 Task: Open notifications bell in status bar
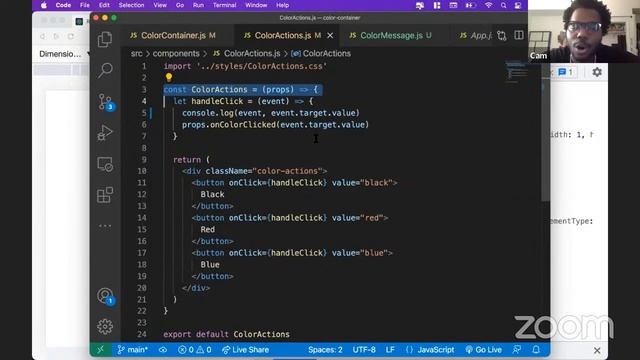coord(536,350)
